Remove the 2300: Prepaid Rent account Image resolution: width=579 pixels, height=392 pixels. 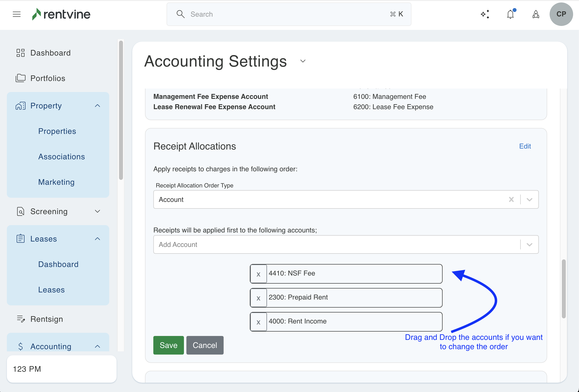tap(258, 298)
